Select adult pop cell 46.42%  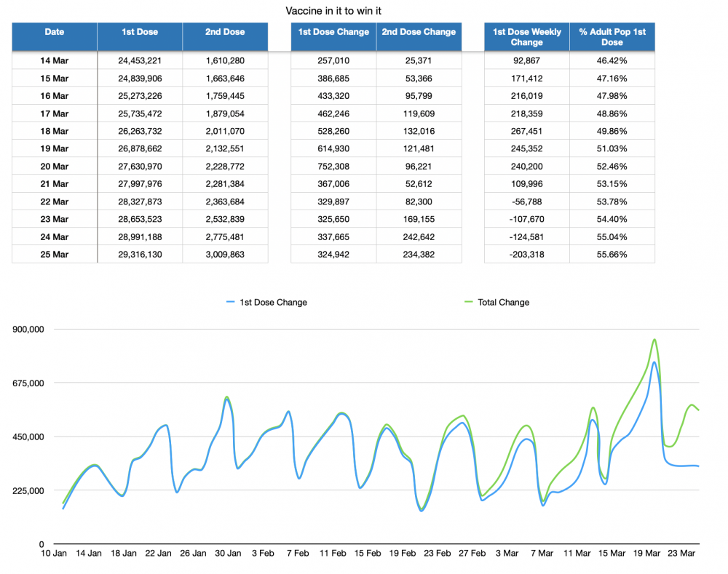pos(612,60)
